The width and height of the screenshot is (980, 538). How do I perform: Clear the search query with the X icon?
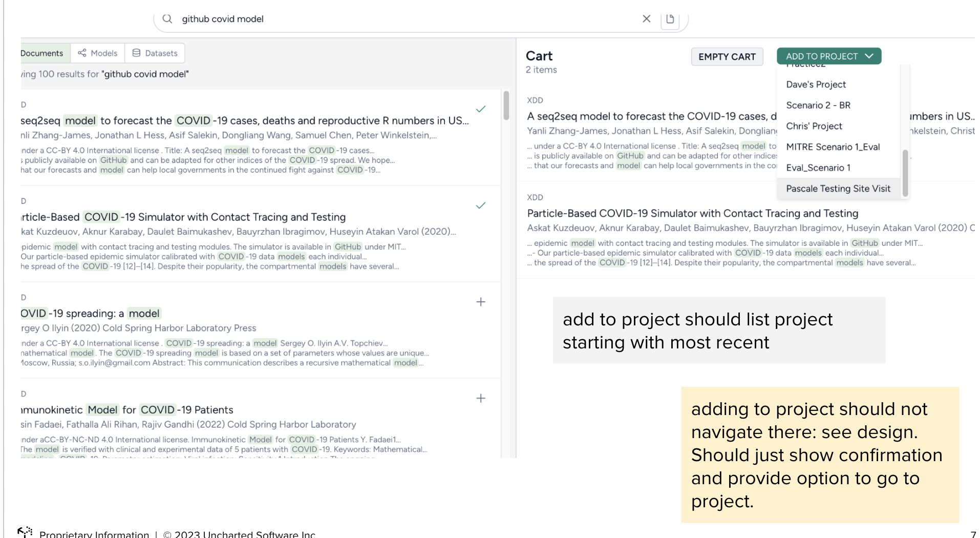pos(646,18)
